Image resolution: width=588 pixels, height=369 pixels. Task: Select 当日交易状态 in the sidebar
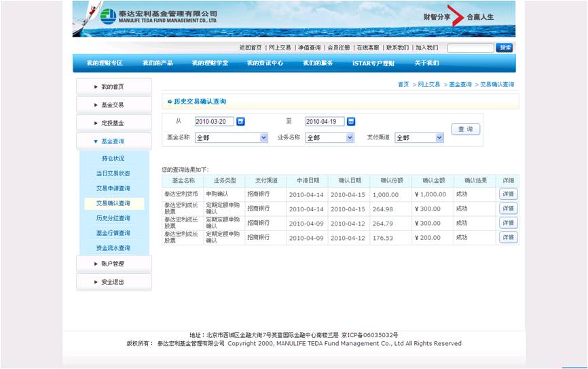pos(113,173)
